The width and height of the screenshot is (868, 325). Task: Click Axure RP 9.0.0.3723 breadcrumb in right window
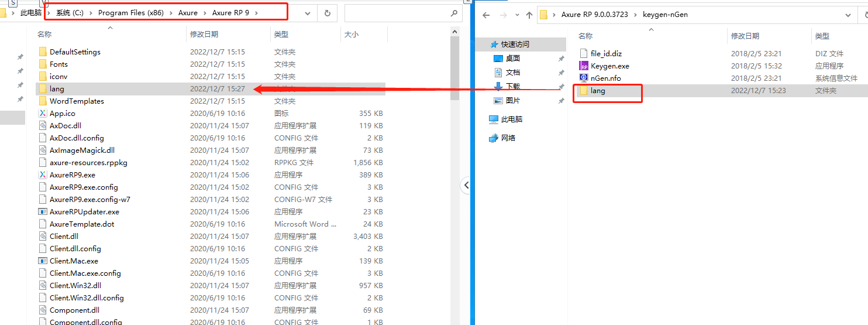[595, 15]
